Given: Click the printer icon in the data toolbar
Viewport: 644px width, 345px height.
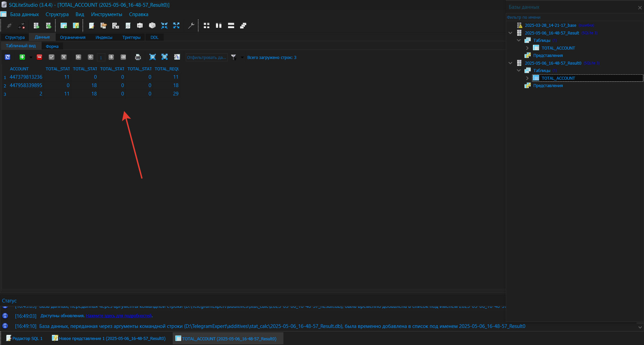Looking at the screenshot, I should [x=138, y=57].
